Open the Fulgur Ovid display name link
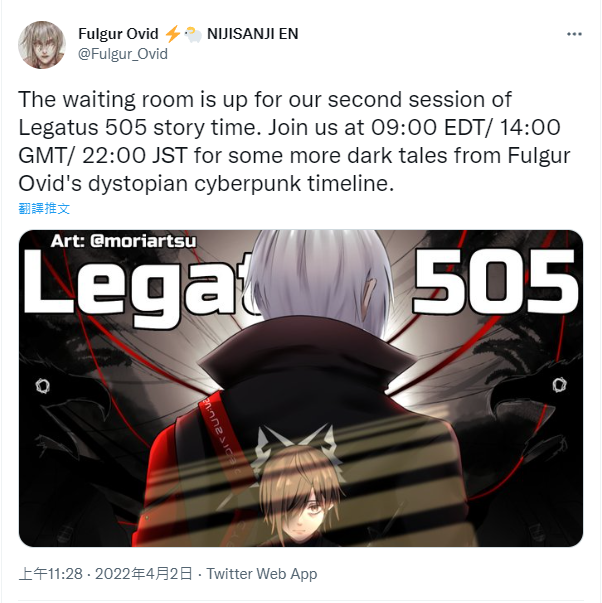 [x=118, y=34]
